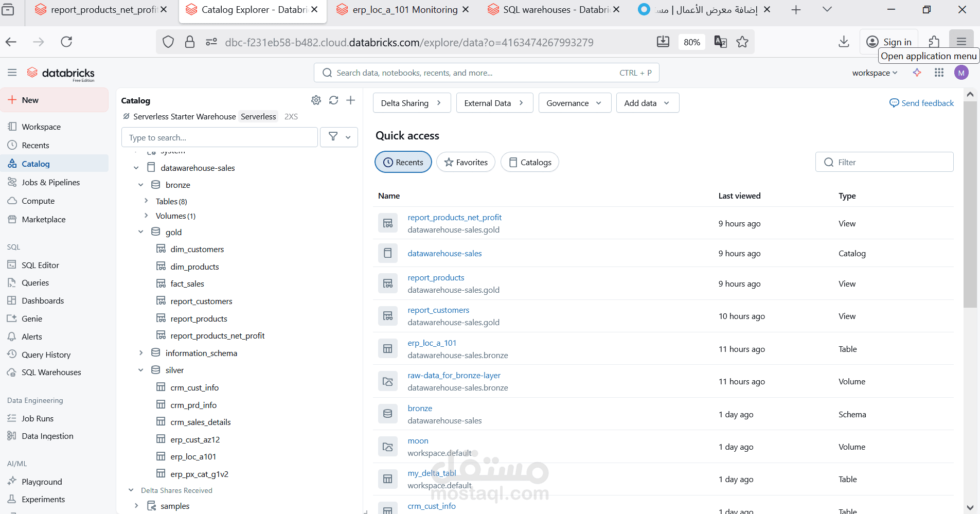This screenshot has height=514, width=980.
Task: Open site tracking protection shield icon
Action: click(168, 42)
